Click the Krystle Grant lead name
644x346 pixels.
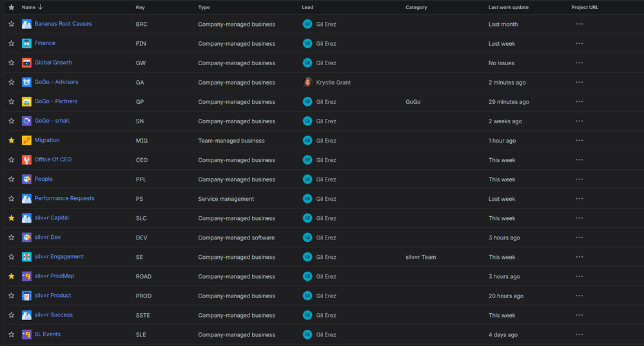tap(333, 82)
